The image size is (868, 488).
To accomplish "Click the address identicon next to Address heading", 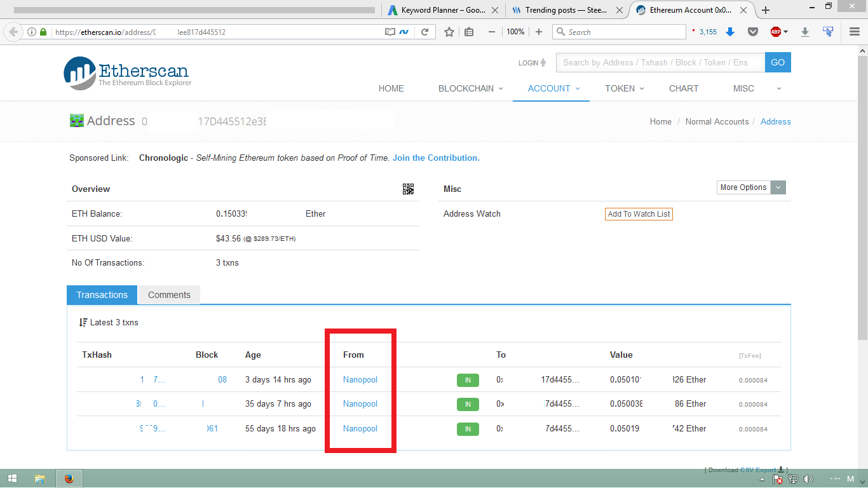I will point(77,121).
